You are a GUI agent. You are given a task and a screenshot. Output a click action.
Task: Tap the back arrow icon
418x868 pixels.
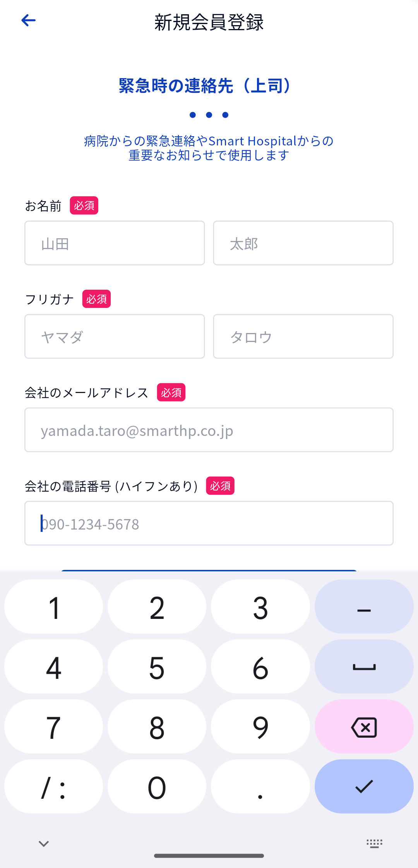click(29, 21)
